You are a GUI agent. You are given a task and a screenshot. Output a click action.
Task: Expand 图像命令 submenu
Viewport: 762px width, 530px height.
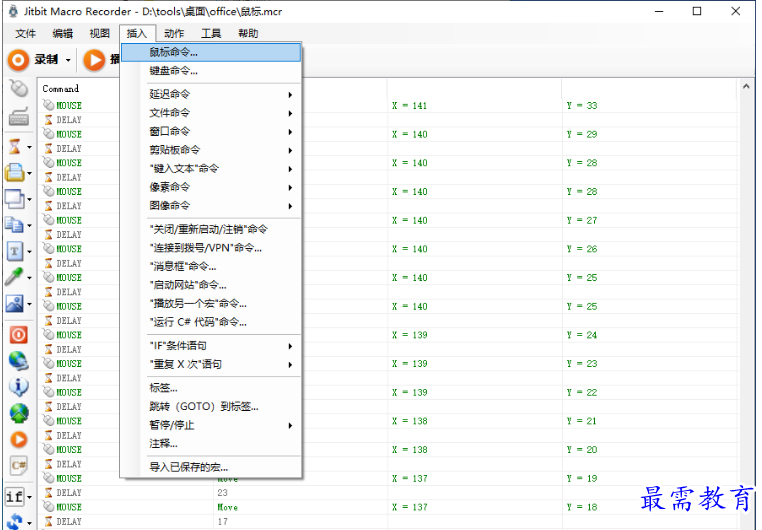[x=211, y=205]
